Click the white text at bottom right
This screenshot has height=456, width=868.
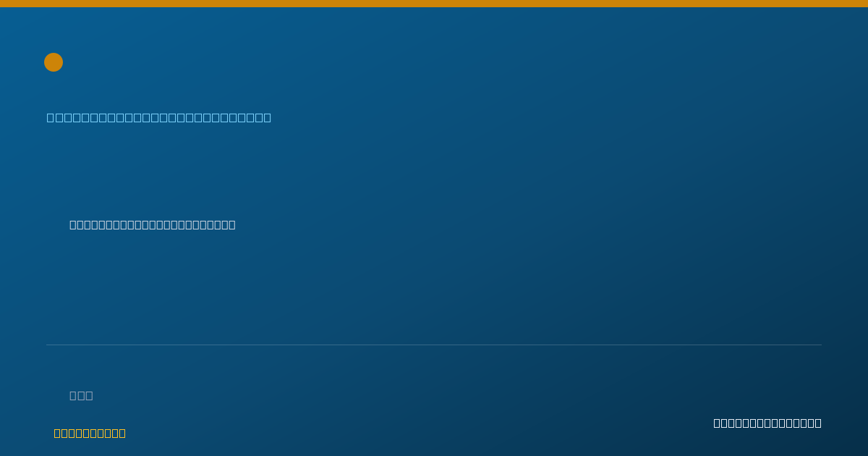click(x=767, y=423)
